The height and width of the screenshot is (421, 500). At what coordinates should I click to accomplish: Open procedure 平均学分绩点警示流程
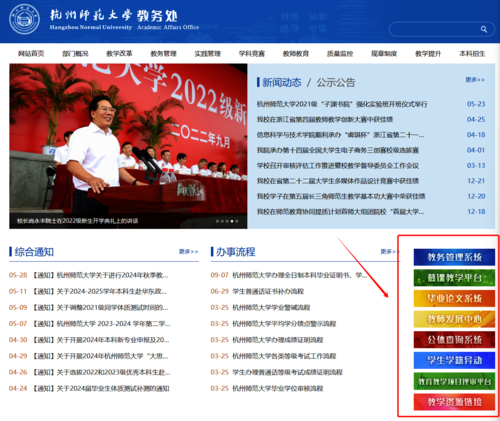284,324
